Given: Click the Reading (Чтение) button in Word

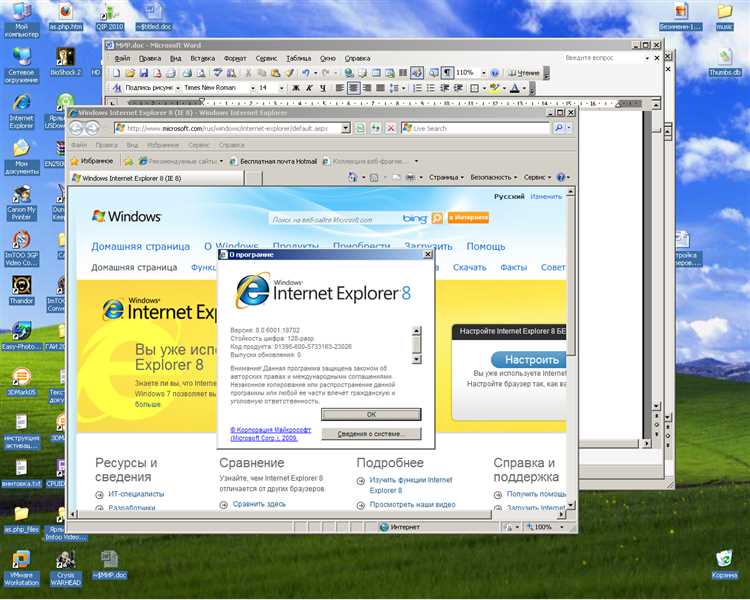Looking at the screenshot, I should click(x=523, y=73).
